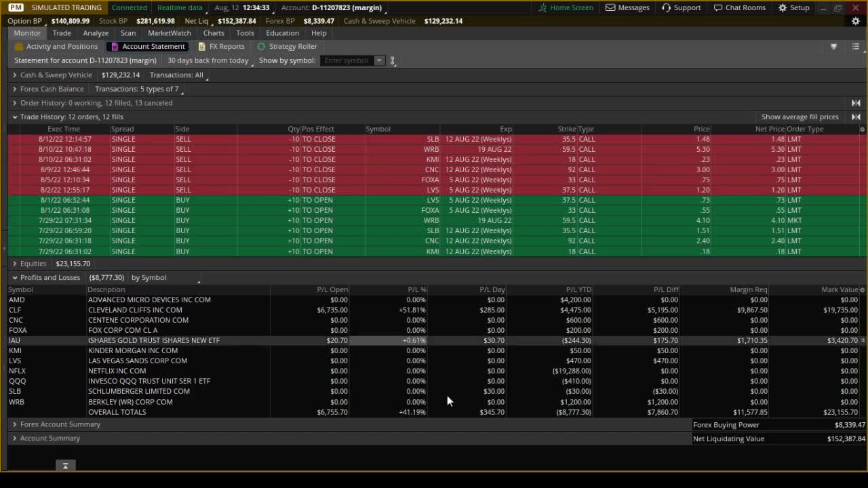Click the gear icon below Setup
Viewport: 868px width, 488px height.
point(856,21)
